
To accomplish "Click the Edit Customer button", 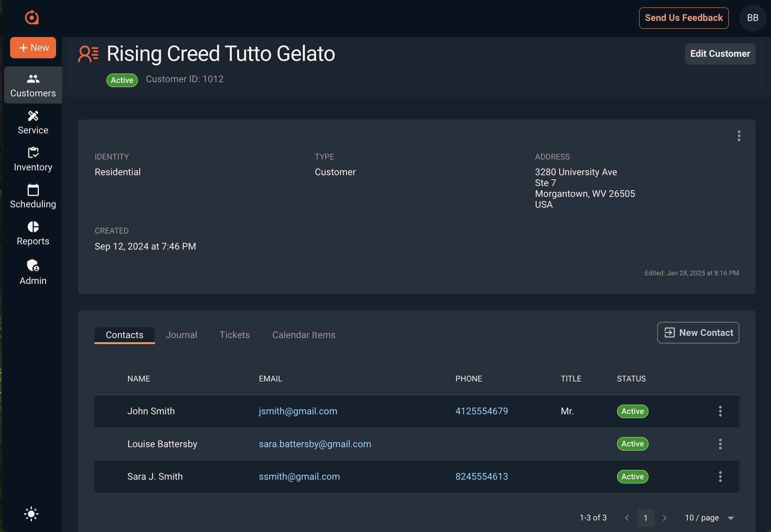I will pos(719,54).
